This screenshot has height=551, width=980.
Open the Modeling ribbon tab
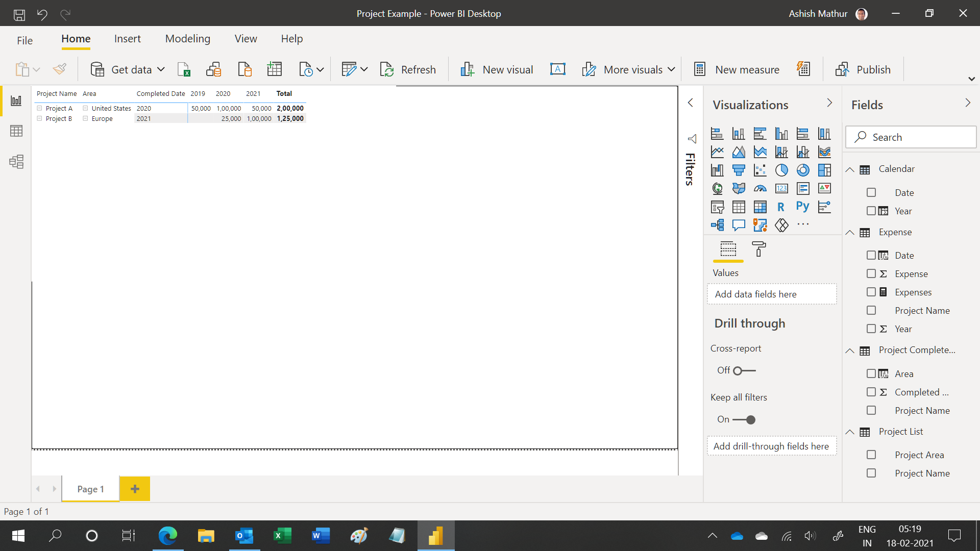188,39
